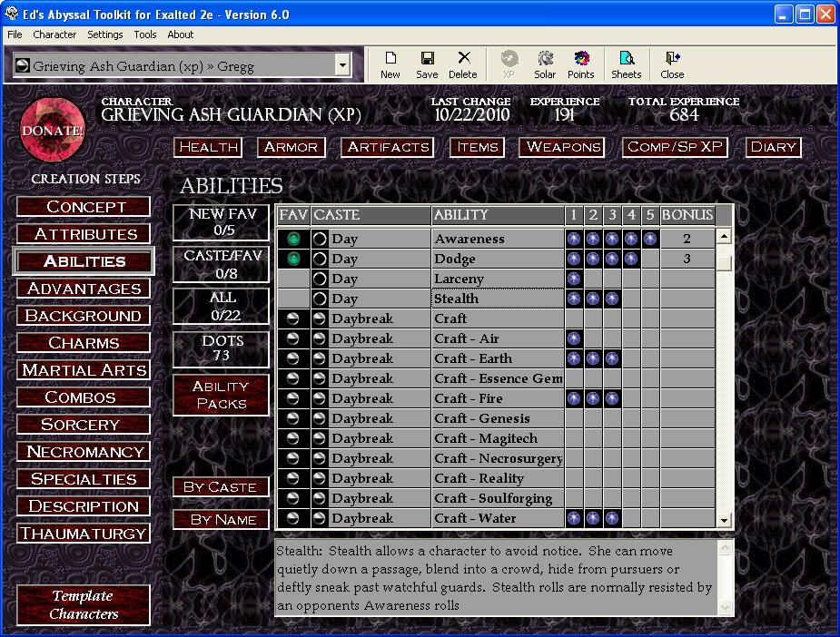Open the Weapons section

click(x=562, y=147)
